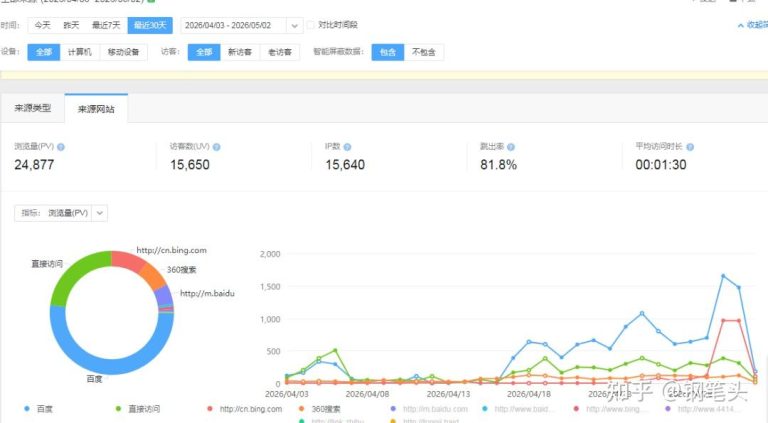Viewport: 768px width, 423px height.
Task: Set visitor filter to 全部
Action: click(x=204, y=52)
